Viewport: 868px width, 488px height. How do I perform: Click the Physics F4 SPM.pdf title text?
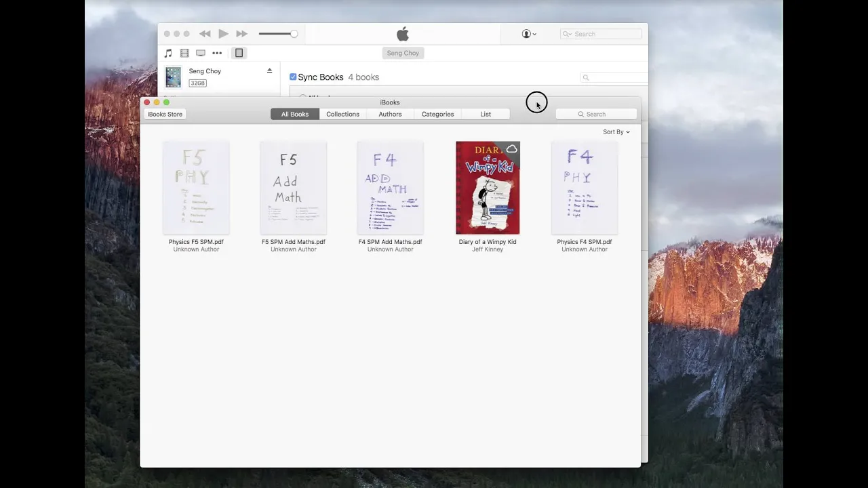[584, 242]
